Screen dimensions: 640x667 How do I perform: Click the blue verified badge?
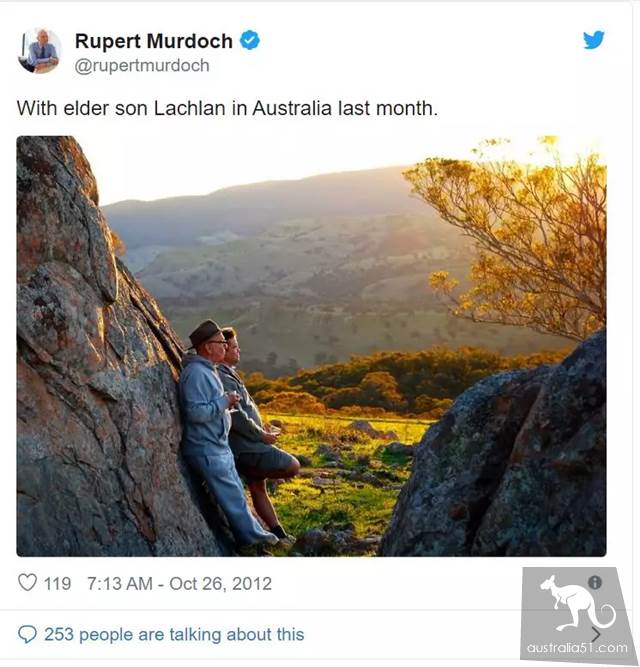tap(250, 41)
